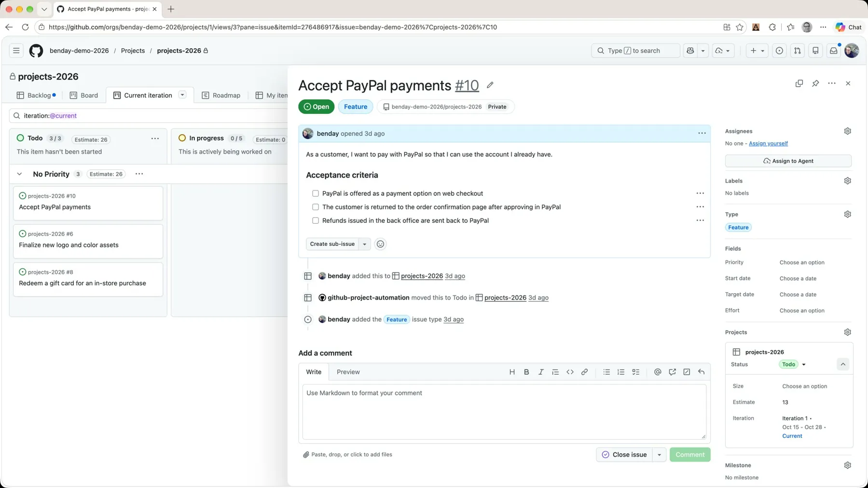Edit the issue title with pencil icon
Viewport: 868px width, 488px height.
[490, 85]
